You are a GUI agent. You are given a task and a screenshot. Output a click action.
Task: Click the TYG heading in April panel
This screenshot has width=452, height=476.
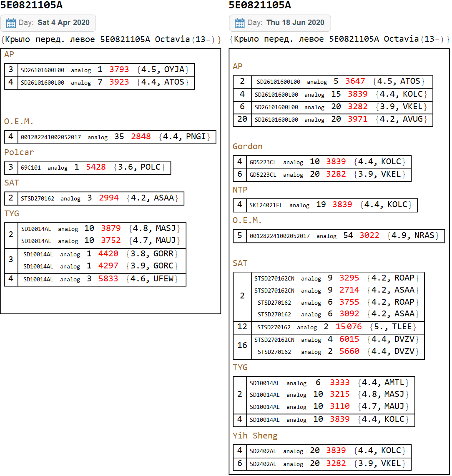[x=12, y=213]
